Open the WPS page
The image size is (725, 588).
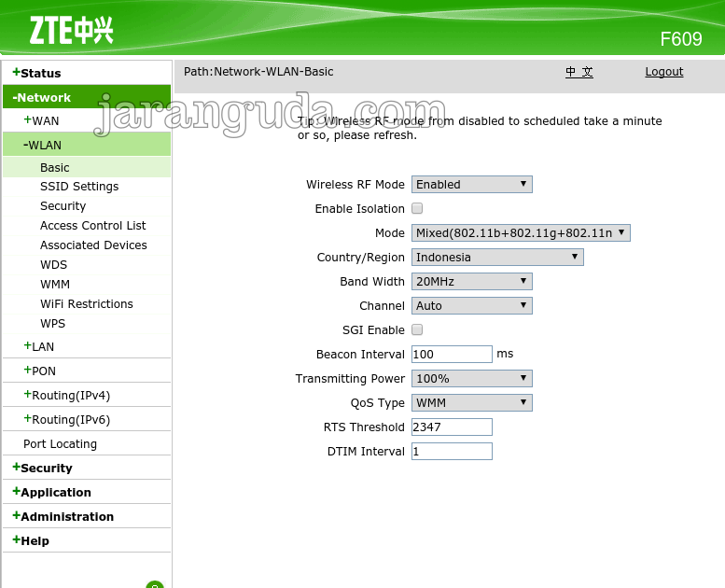[x=52, y=323]
